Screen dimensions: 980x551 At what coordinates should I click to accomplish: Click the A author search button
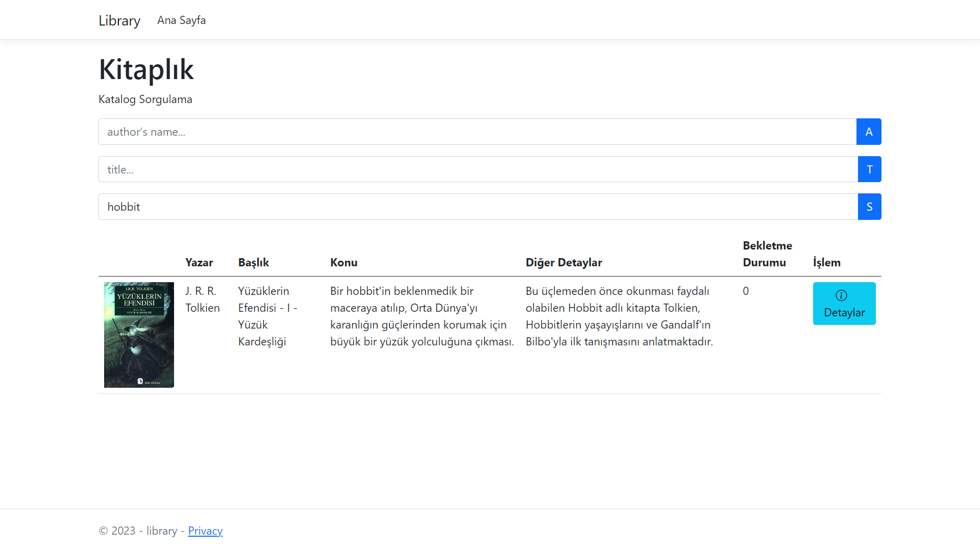pyautogui.click(x=869, y=132)
